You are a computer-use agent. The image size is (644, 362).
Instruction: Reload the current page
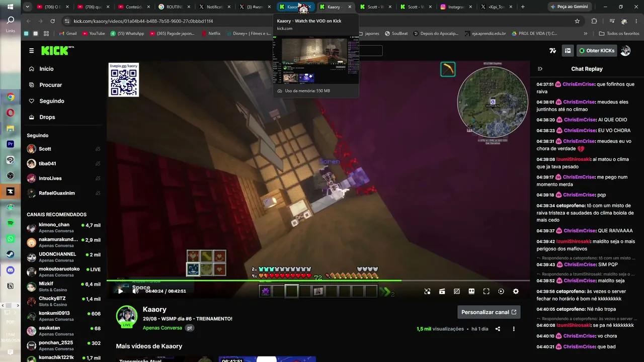pos(52,21)
